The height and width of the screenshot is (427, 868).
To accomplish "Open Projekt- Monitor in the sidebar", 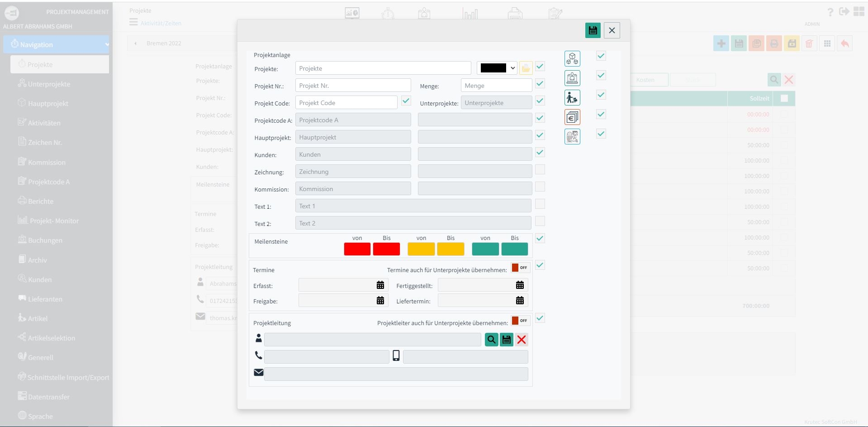I will click(x=54, y=221).
